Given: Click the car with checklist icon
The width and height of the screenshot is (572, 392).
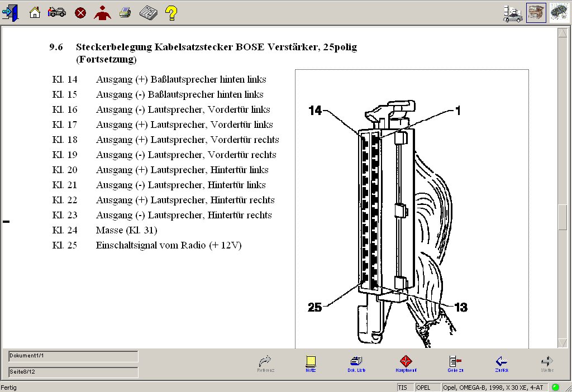Looking at the screenshot, I should pyautogui.click(x=513, y=13).
